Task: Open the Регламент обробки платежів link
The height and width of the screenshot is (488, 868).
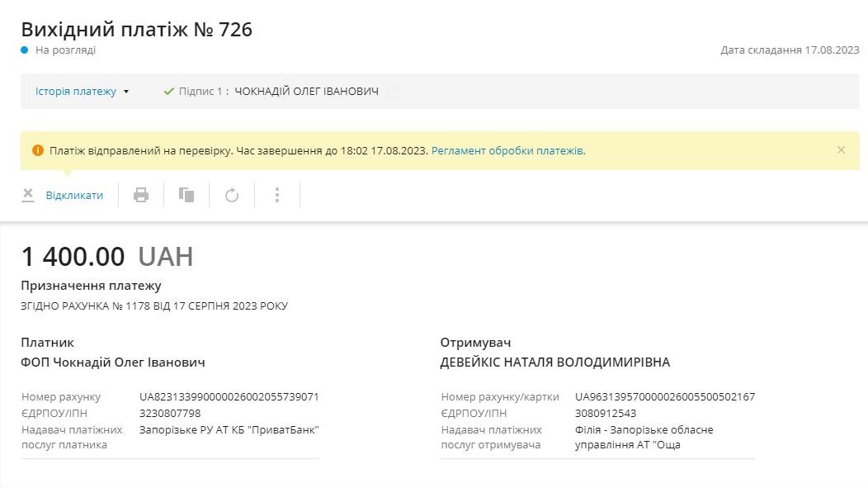Action: (x=508, y=151)
